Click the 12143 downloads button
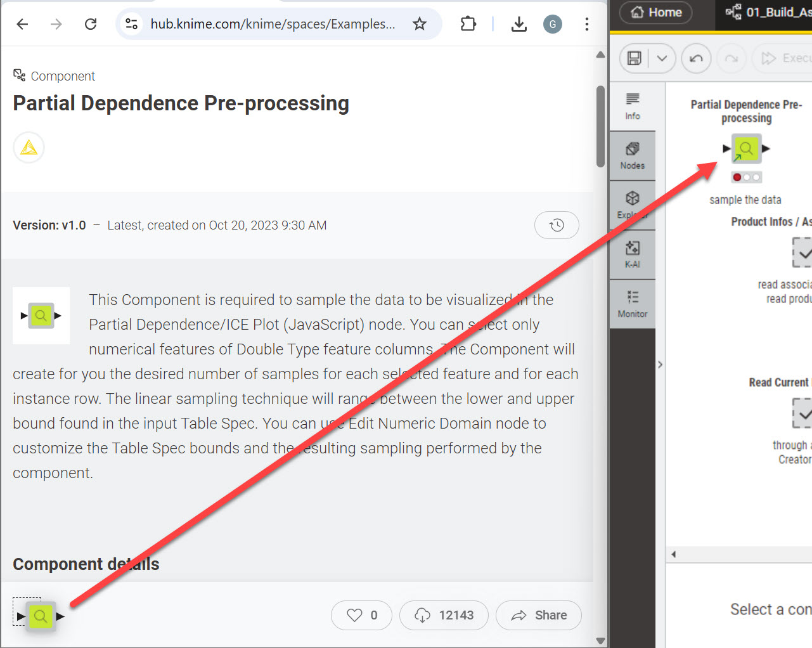This screenshot has height=648, width=812. [x=444, y=615]
